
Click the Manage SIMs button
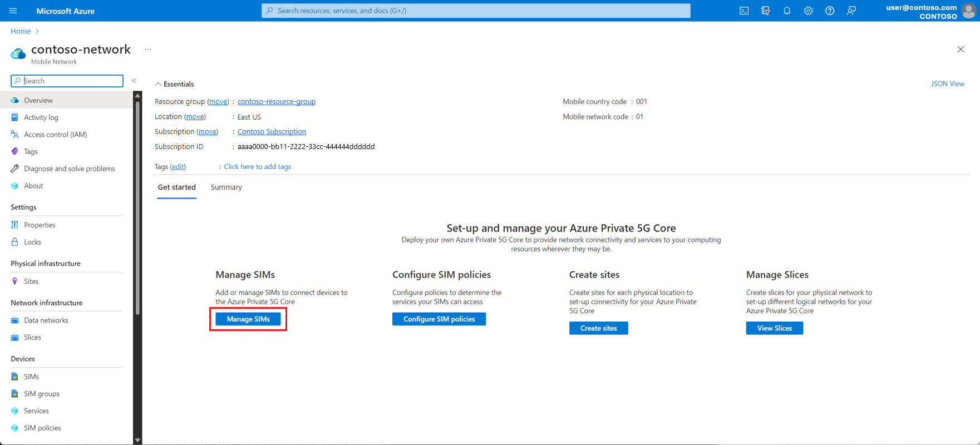click(248, 319)
